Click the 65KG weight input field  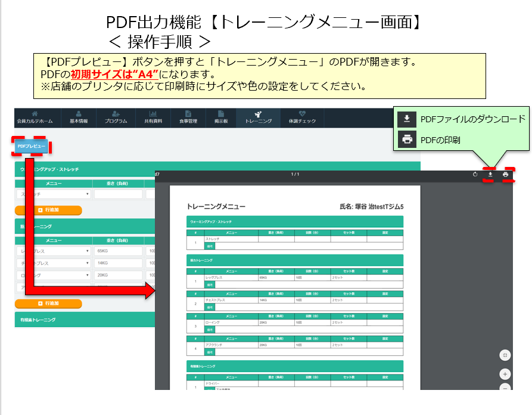(118, 252)
